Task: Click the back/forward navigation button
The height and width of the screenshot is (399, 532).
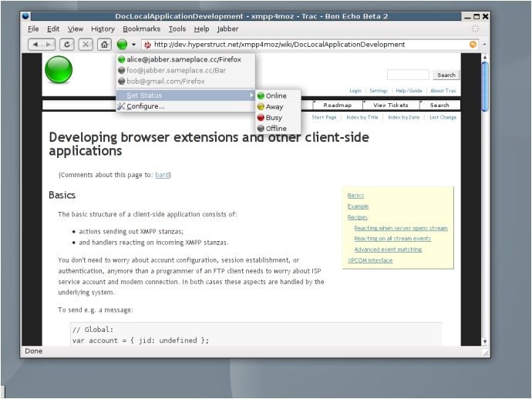Action: 42,45
